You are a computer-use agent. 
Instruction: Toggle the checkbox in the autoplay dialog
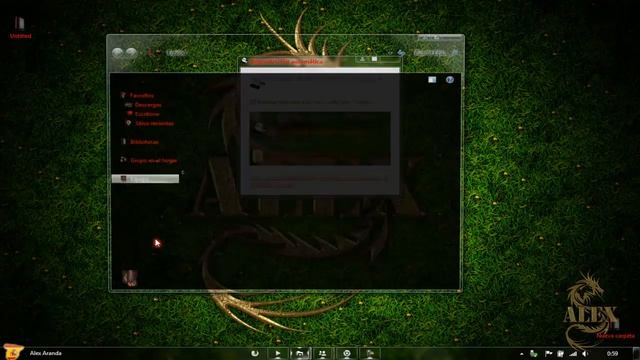pos(252,102)
